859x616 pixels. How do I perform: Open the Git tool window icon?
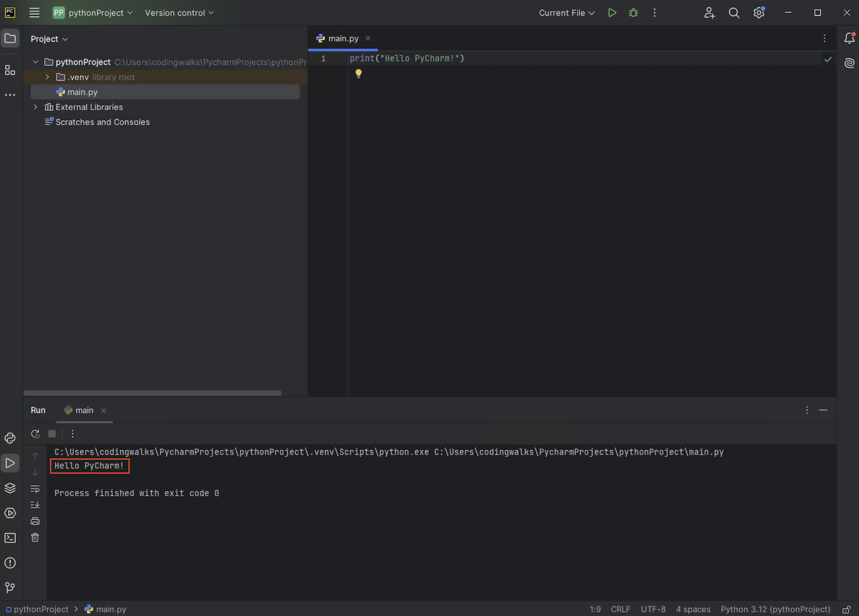[10, 587]
